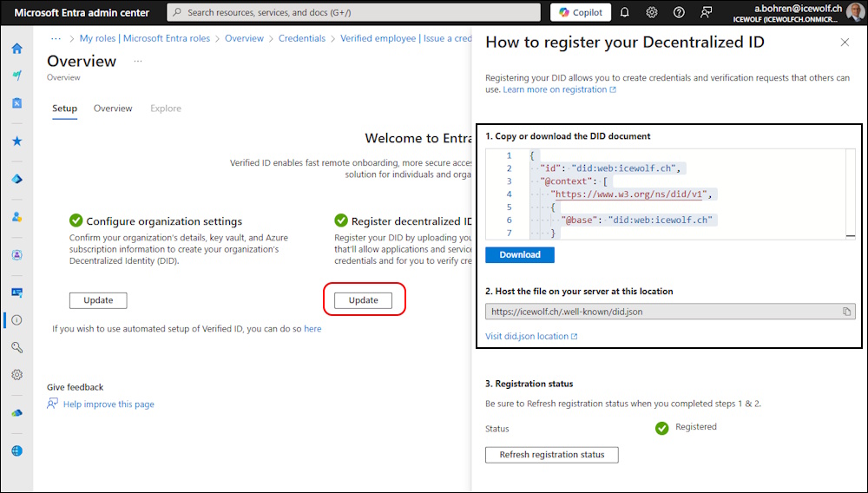Open the Identity Governance circular person icon
868x493 pixels.
pyautogui.click(x=16, y=255)
